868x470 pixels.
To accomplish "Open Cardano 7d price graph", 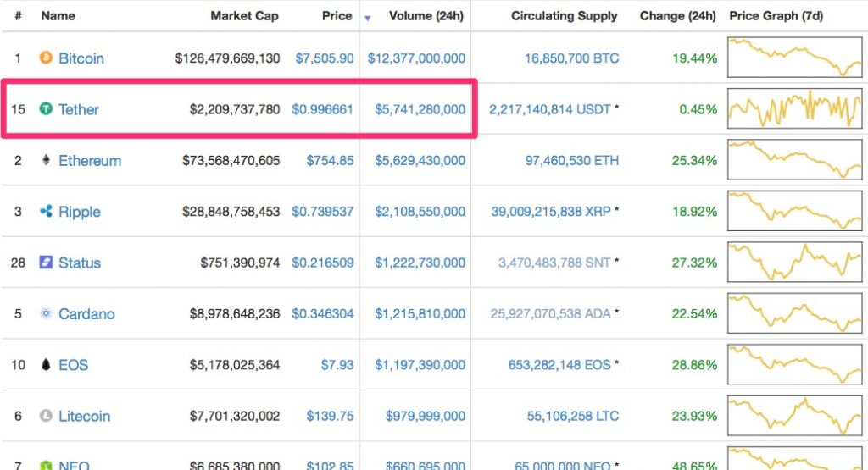I will 794,313.
